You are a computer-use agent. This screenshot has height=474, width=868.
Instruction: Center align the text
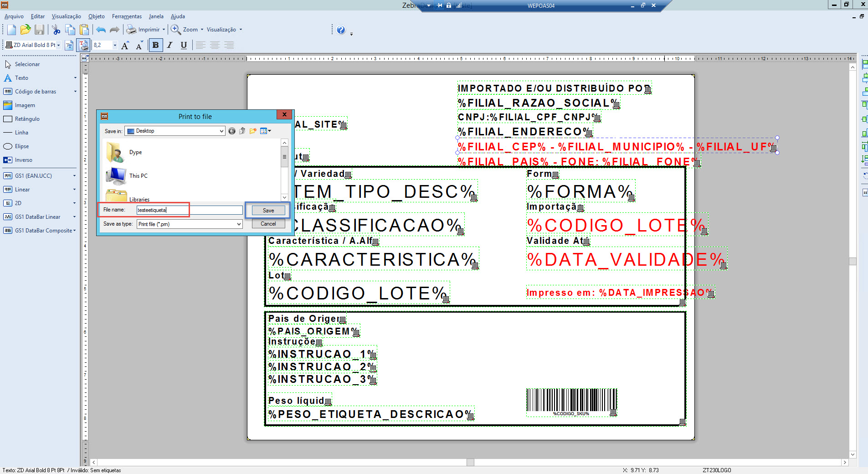point(215,45)
